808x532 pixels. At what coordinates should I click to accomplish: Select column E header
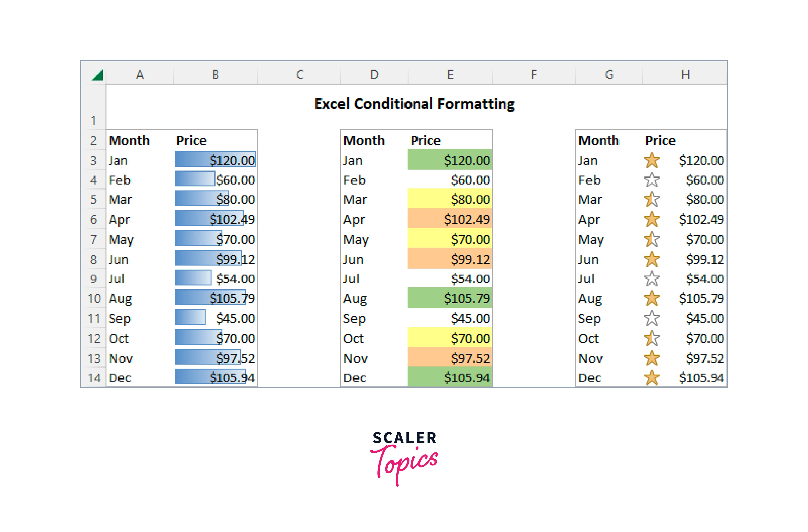click(450, 74)
